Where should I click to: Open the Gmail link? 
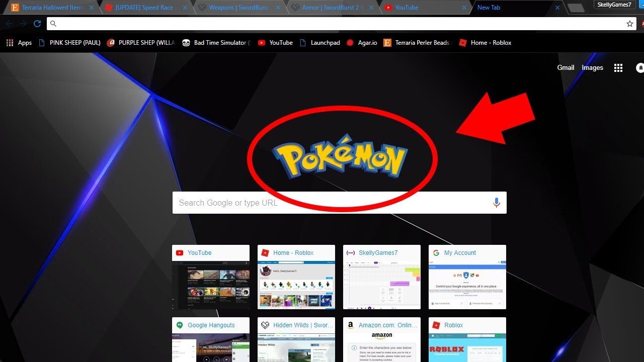pyautogui.click(x=566, y=68)
